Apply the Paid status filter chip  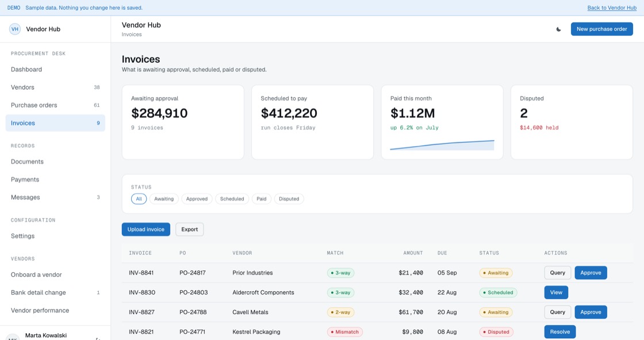261,199
